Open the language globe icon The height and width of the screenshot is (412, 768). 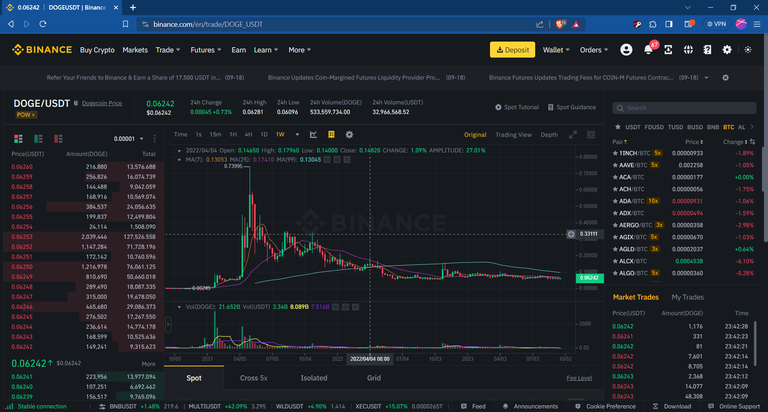coord(688,49)
